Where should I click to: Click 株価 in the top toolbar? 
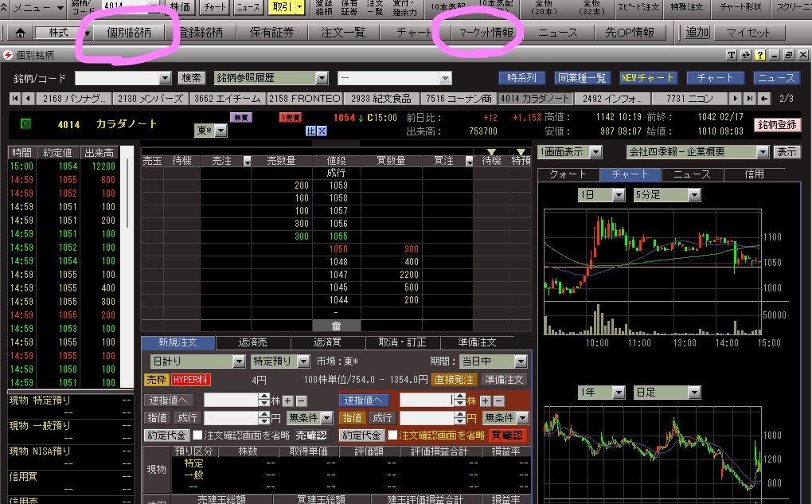click(181, 7)
